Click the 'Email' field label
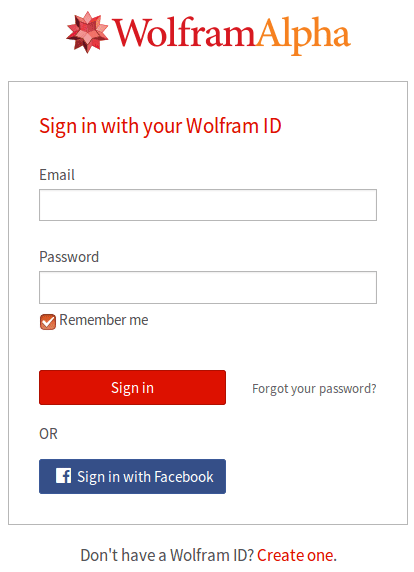The height and width of the screenshot is (572, 414). [x=57, y=175]
